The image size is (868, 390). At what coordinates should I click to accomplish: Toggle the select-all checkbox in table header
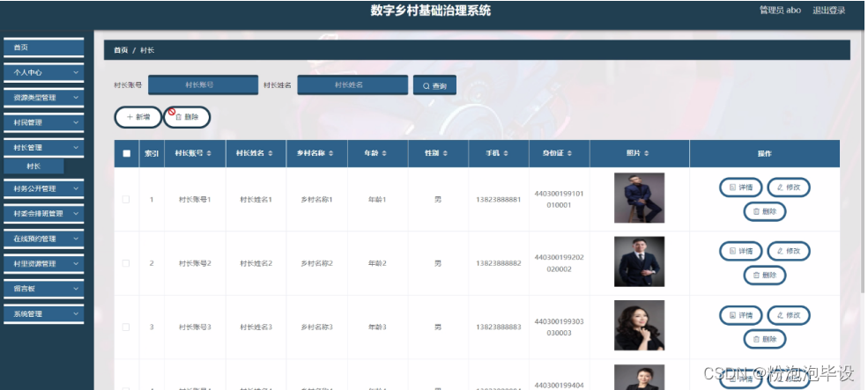click(126, 153)
